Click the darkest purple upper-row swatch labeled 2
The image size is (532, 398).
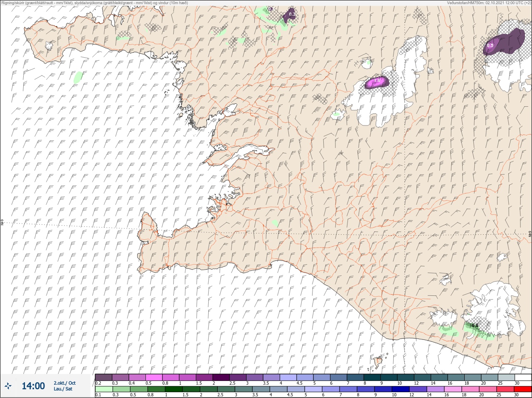point(221,377)
